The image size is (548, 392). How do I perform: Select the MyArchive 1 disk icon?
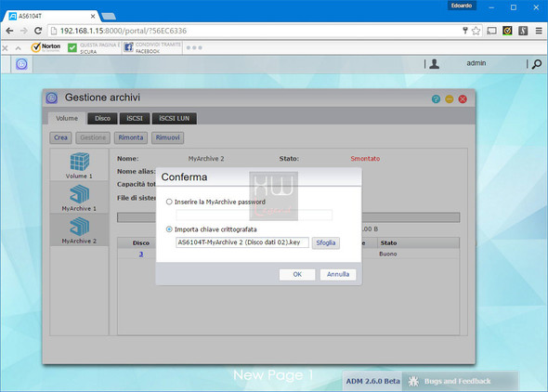80,194
